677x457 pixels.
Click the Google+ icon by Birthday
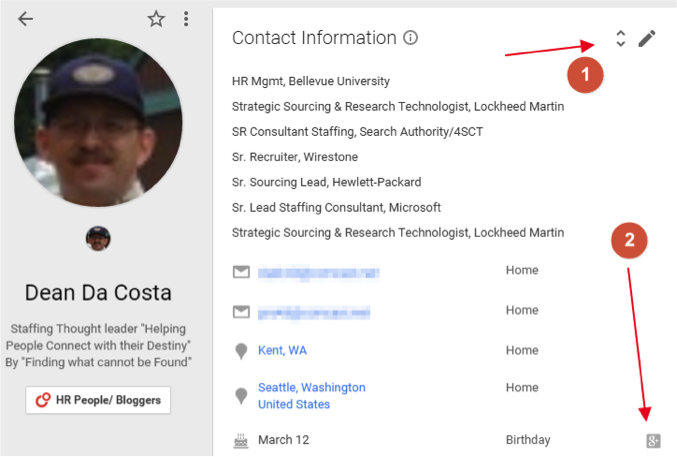(x=653, y=441)
